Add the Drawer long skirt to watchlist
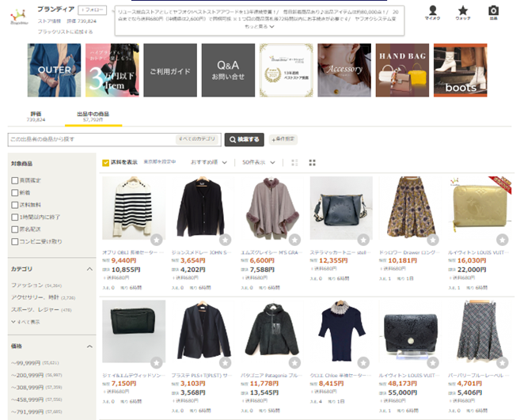 click(x=433, y=240)
